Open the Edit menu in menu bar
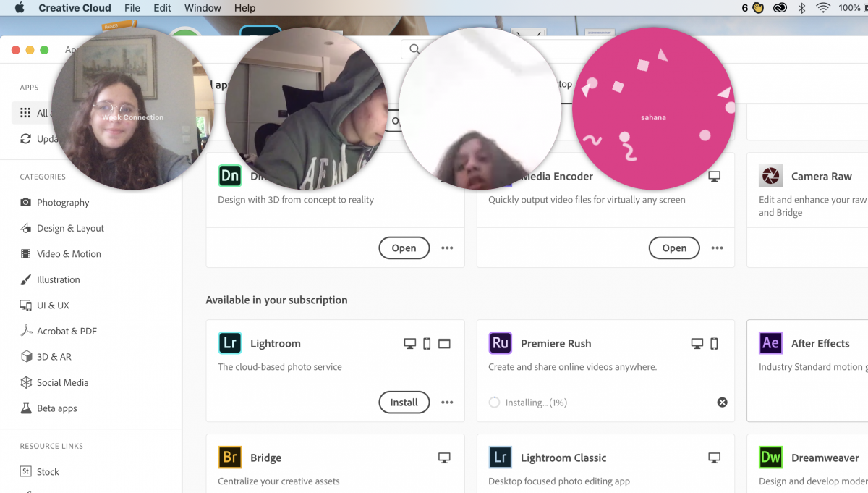This screenshot has height=493, width=868. (162, 8)
